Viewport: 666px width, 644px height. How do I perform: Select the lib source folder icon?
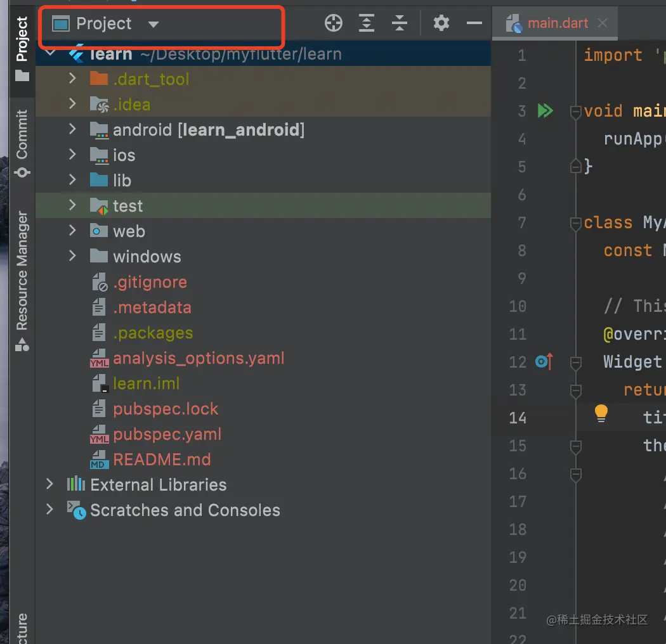point(99,180)
